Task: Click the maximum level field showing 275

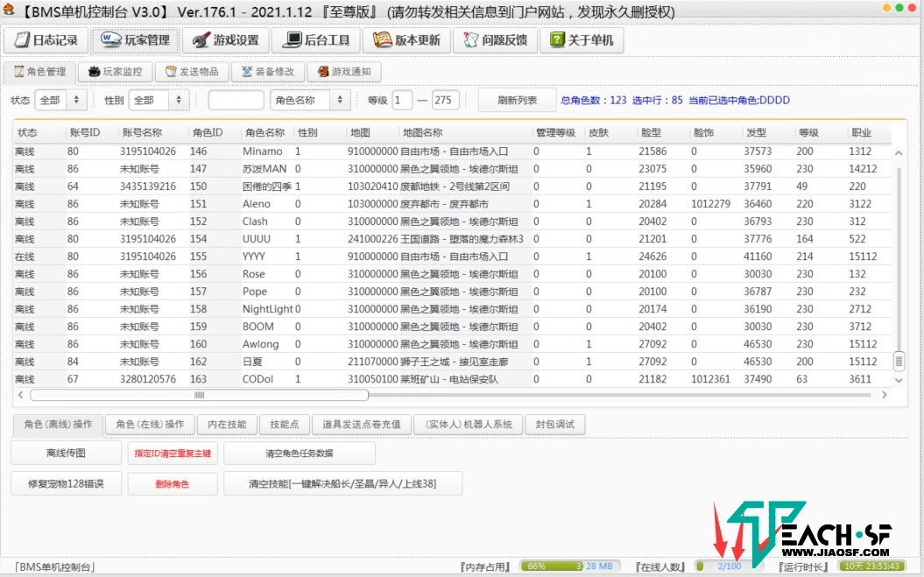Action: (446, 100)
